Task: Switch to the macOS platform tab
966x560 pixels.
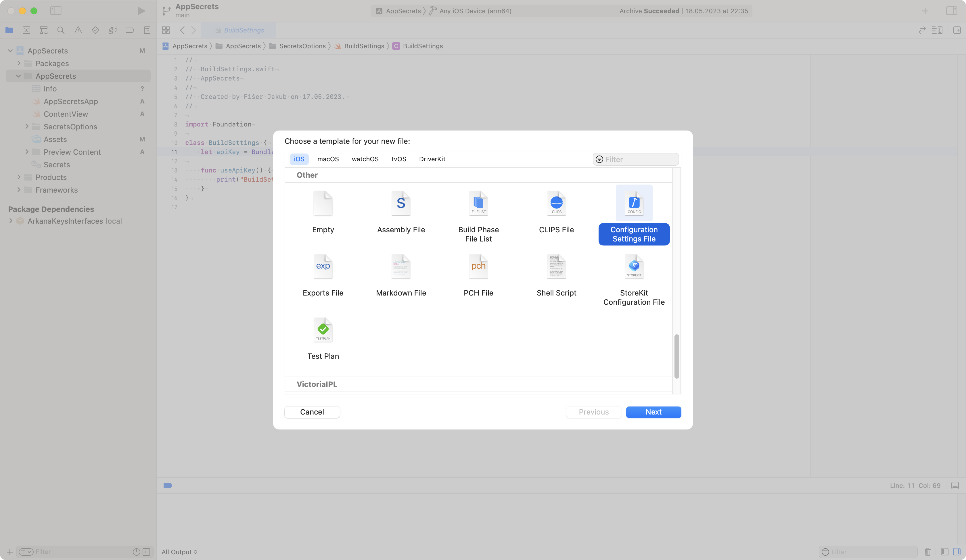Action: pos(328,159)
